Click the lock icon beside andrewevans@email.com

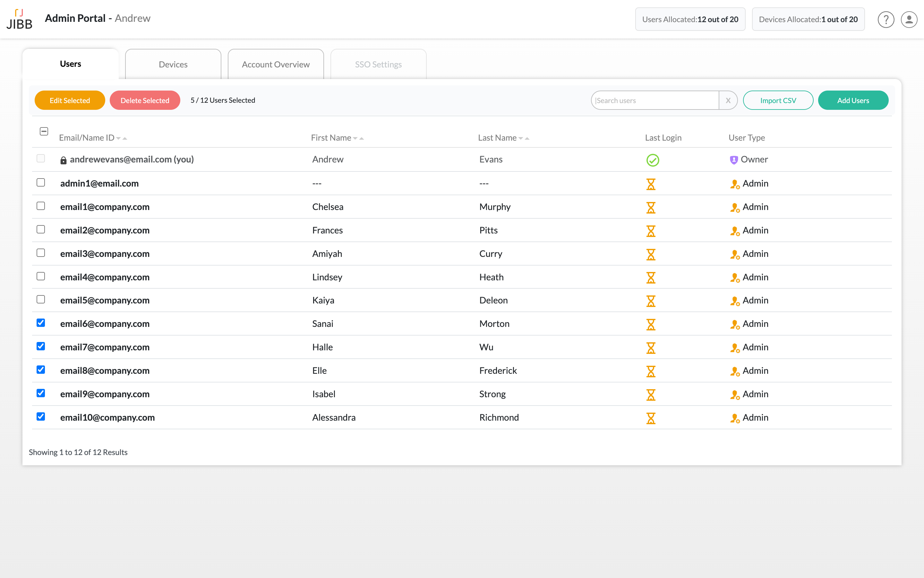click(x=64, y=160)
